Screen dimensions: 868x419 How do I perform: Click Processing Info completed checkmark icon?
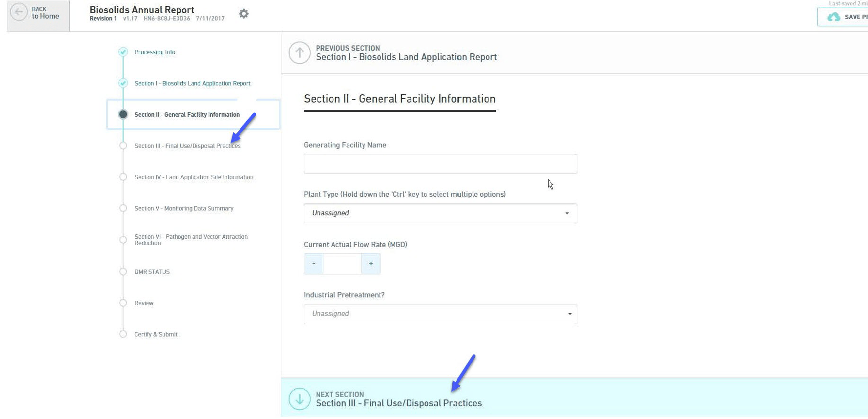coord(123,52)
